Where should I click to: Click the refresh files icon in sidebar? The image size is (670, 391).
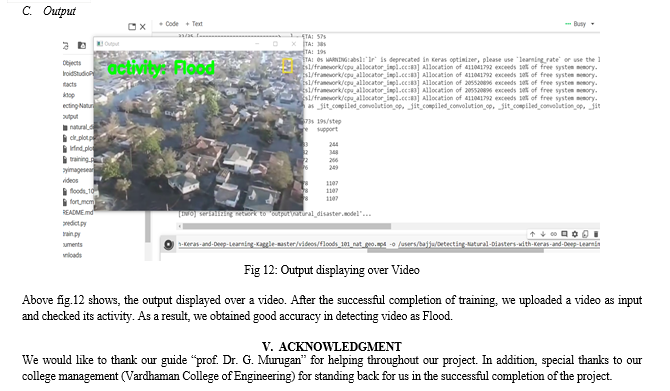tap(65, 46)
